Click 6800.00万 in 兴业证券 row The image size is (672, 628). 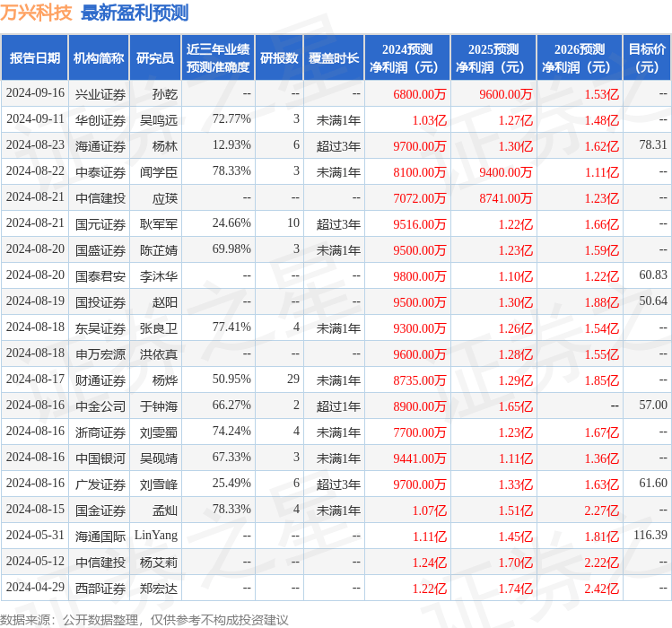pyautogui.click(x=420, y=94)
